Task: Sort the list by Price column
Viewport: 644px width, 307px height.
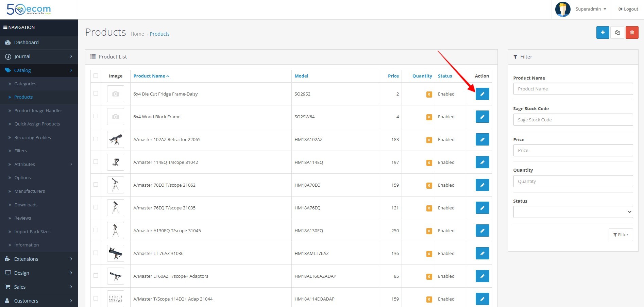Action: 393,76
